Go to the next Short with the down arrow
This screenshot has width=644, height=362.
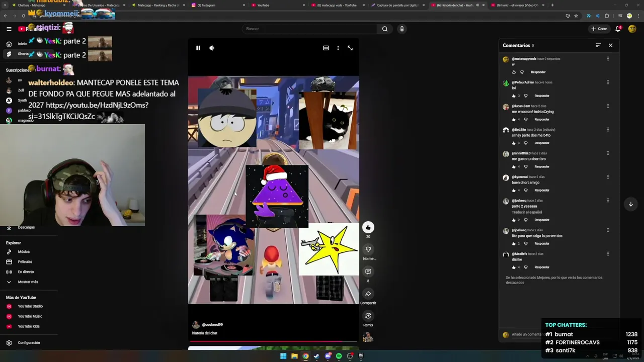pos(630,204)
